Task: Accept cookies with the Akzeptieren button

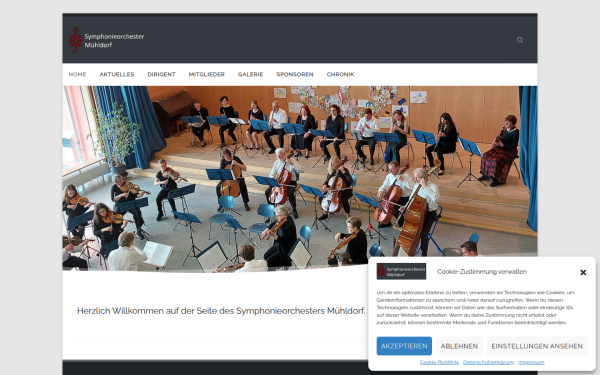Action: [x=404, y=346]
